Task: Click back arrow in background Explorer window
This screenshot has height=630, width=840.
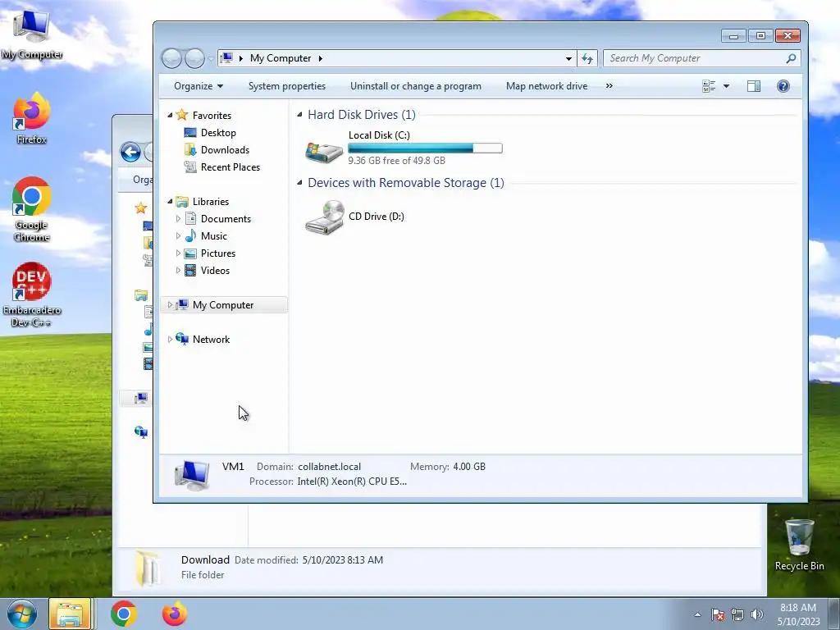Action: 130,152
